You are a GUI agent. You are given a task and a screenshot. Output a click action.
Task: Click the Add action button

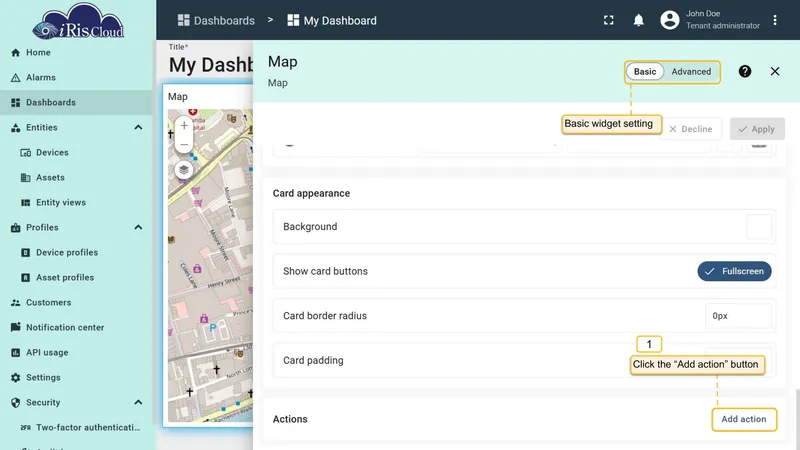pos(744,419)
